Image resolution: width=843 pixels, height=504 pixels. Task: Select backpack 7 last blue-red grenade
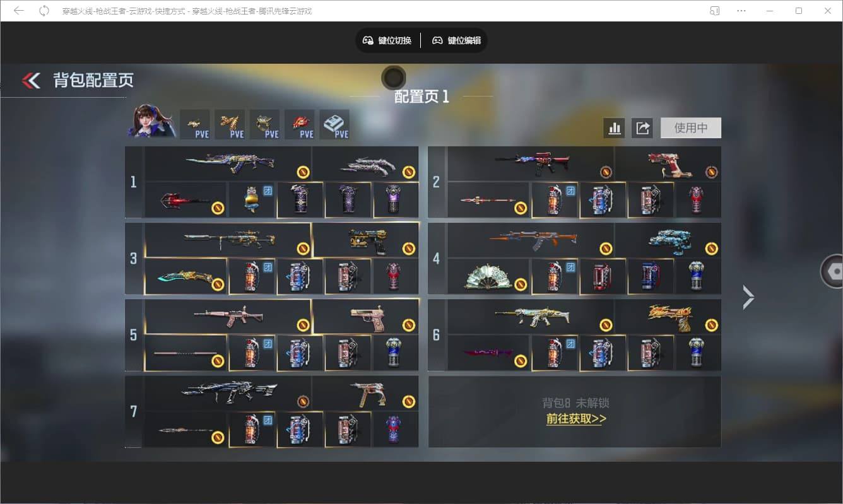[x=396, y=430]
